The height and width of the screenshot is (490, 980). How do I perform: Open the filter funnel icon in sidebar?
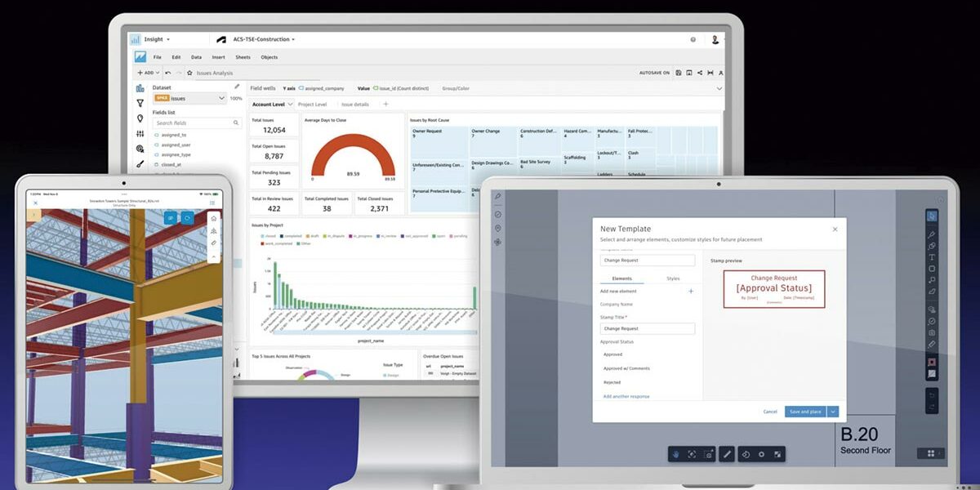pos(140,103)
